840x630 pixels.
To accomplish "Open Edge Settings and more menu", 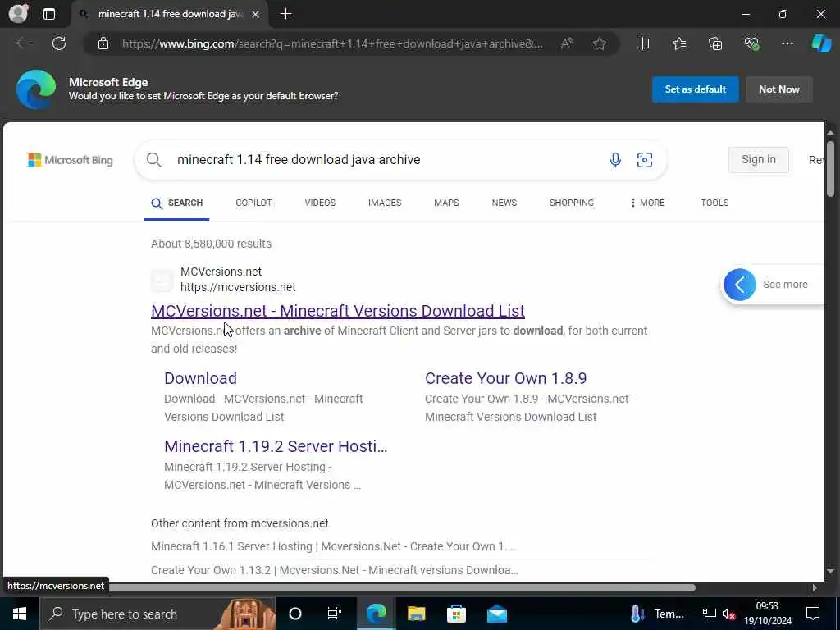I will pyautogui.click(x=787, y=43).
